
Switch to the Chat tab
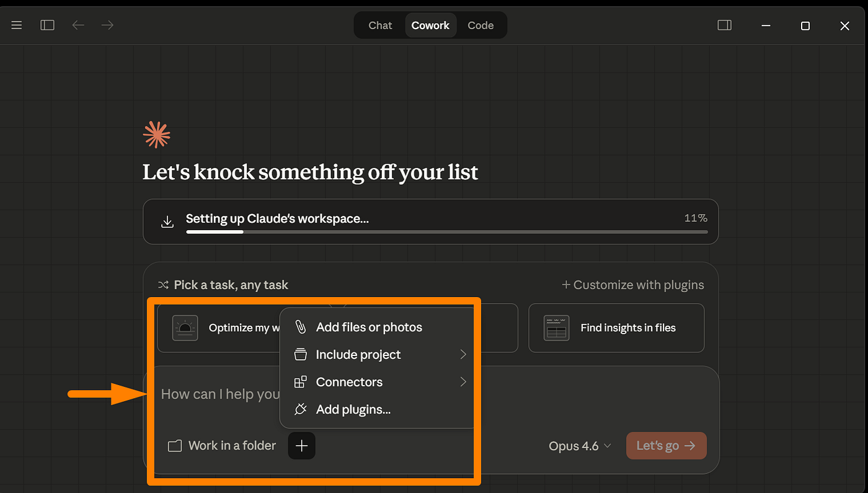380,25
